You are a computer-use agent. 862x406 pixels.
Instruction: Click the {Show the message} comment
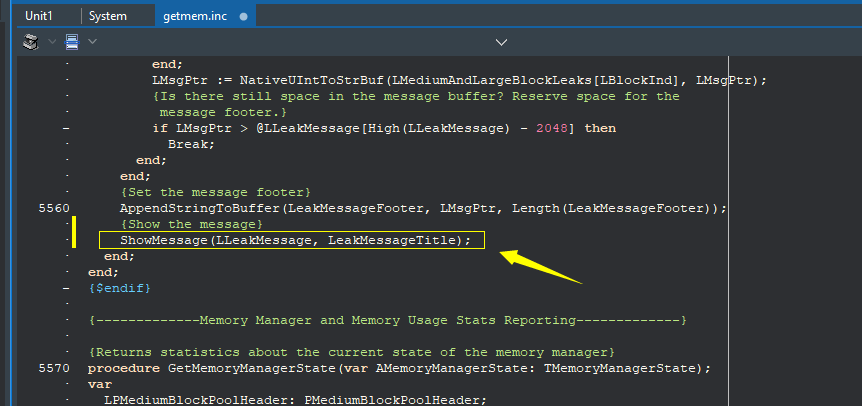(x=192, y=225)
